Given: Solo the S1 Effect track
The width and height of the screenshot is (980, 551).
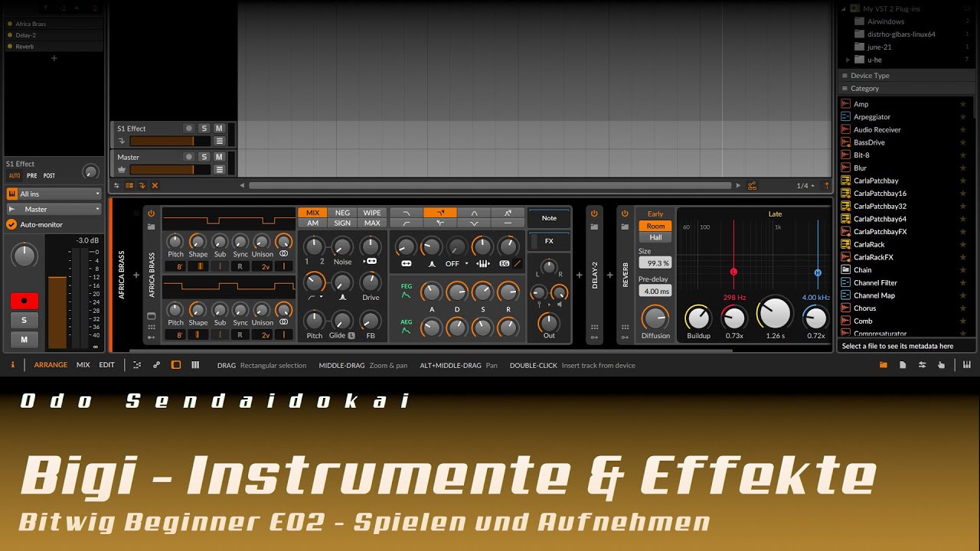Looking at the screenshot, I should click(204, 129).
